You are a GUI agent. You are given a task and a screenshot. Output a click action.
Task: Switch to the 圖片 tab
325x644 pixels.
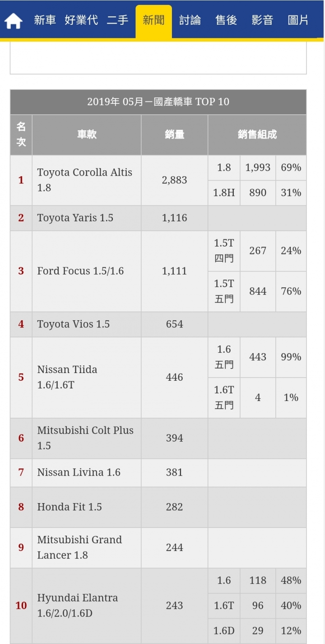point(298,20)
